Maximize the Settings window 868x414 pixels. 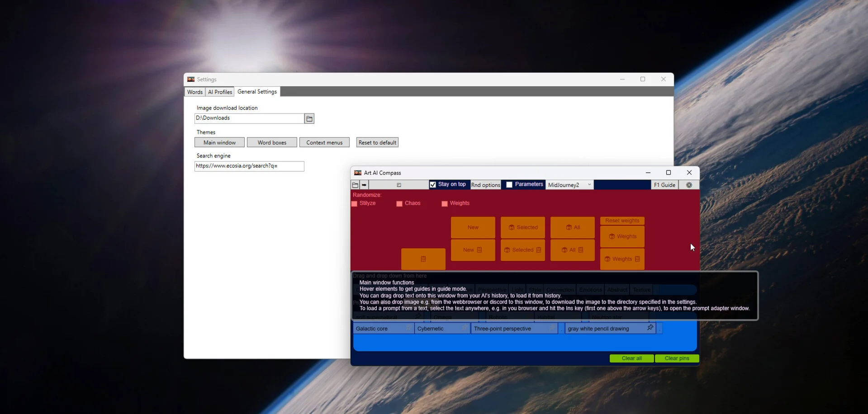[x=643, y=79]
